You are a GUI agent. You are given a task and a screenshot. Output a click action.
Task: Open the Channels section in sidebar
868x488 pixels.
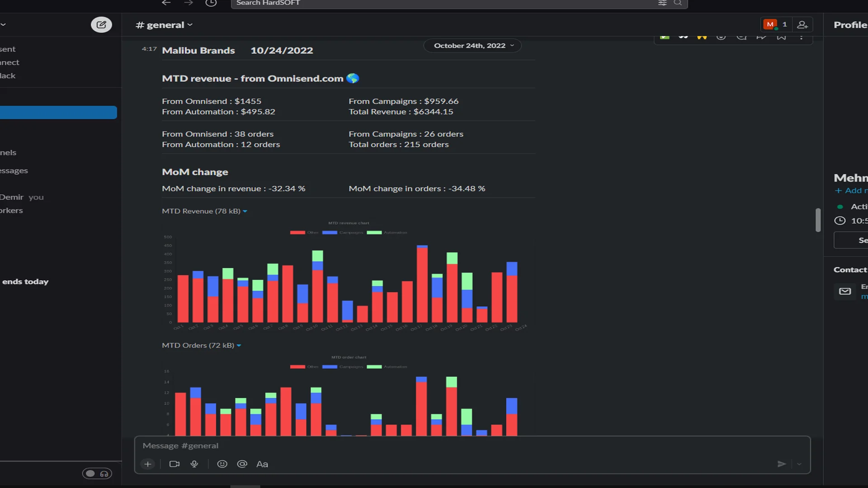(x=8, y=153)
